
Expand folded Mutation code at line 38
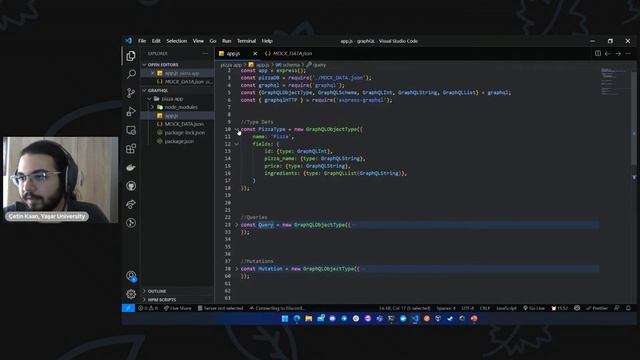click(236, 269)
